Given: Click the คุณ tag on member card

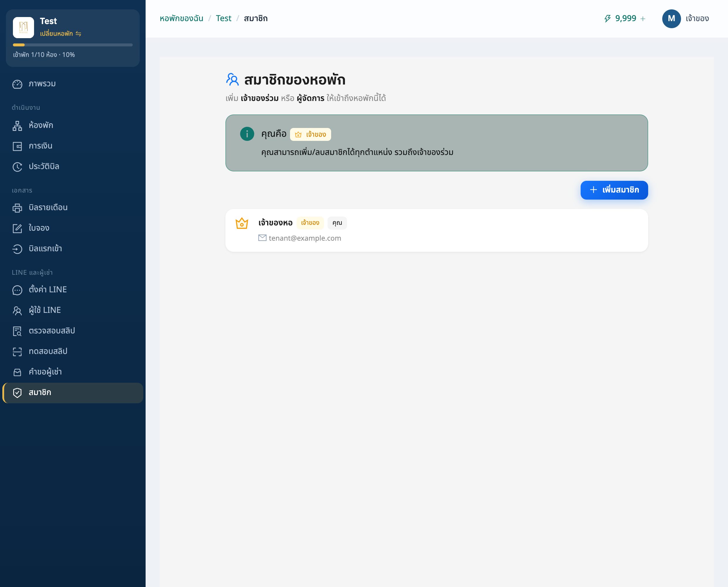Looking at the screenshot, I should (337, 223).
